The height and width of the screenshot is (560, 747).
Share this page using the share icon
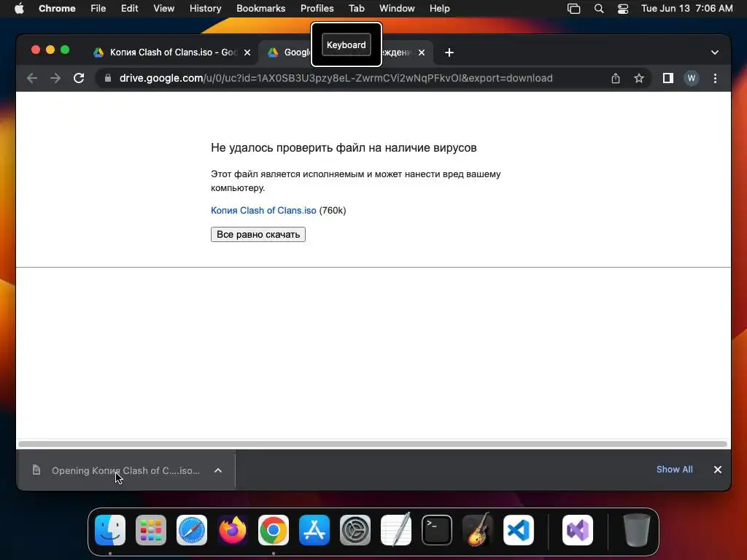coord(616,78)
